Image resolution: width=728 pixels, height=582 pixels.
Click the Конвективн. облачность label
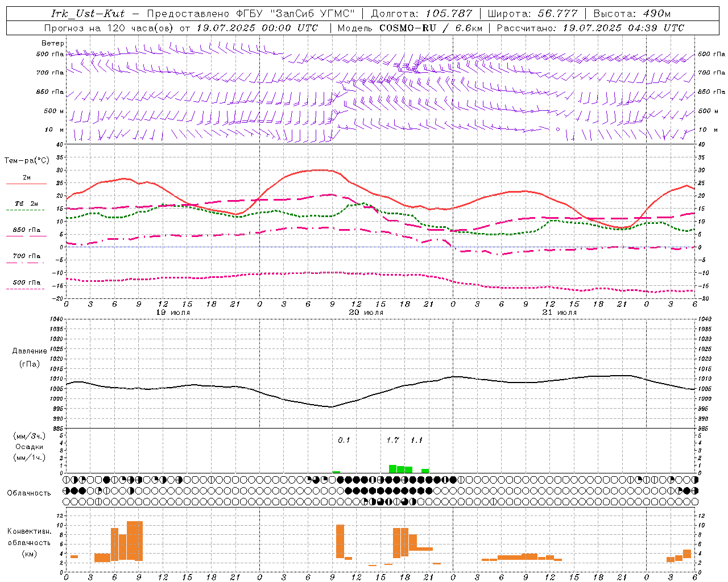[x=29, y=537]
